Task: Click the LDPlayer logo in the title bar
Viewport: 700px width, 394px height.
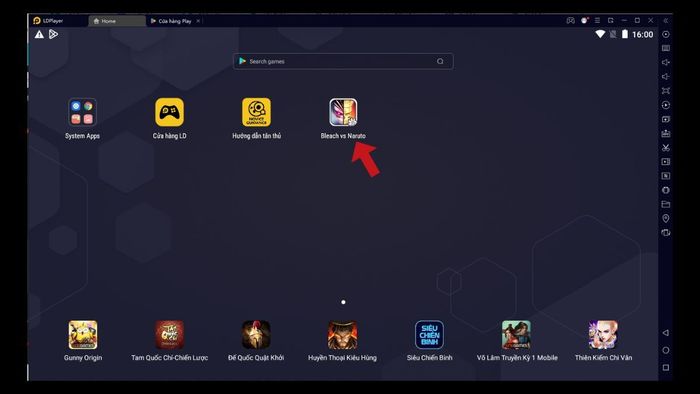Action: coord(37,21)
